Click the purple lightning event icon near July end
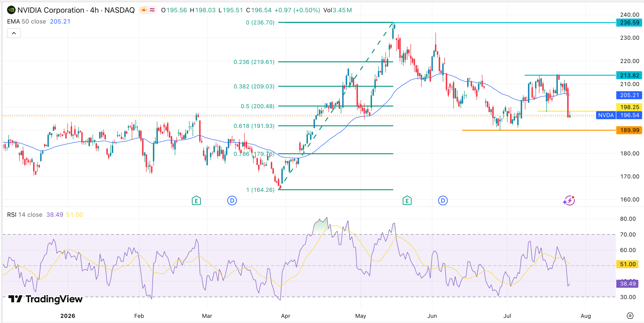644x323 pixels. [x=569, y=201]
